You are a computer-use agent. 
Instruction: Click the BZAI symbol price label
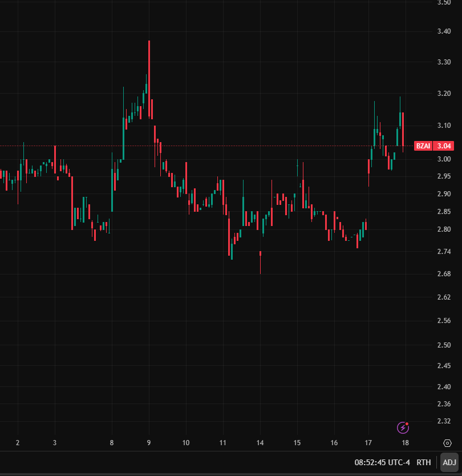pos(423,146)
